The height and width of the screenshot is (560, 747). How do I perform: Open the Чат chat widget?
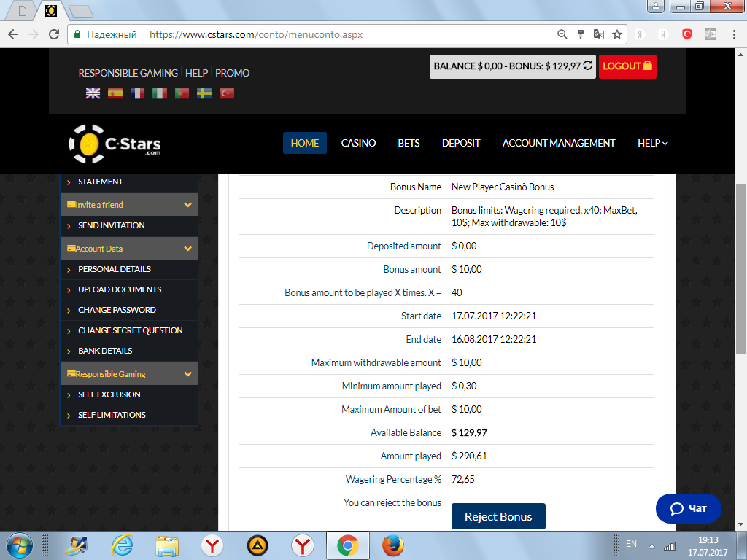[x=688, y=508]
